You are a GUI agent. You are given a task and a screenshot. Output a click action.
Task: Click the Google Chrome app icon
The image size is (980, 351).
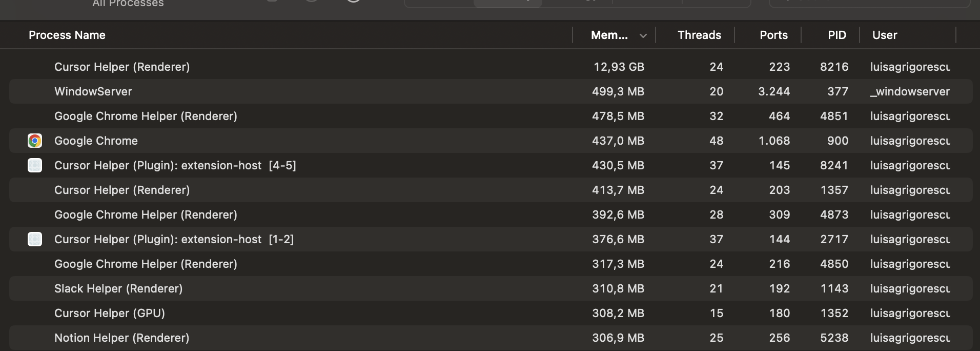tap(35, 141)
